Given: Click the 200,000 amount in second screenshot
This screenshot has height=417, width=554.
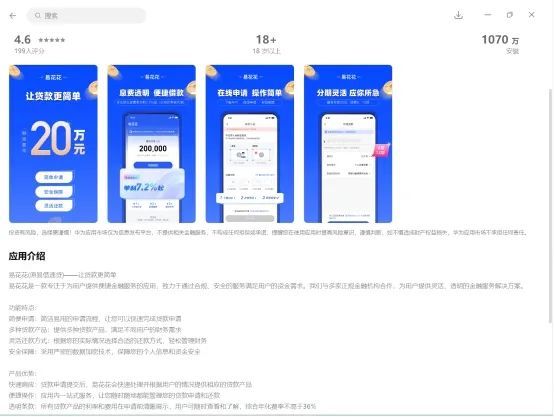Looking at the screenshot, I should (x=153, y=148).
